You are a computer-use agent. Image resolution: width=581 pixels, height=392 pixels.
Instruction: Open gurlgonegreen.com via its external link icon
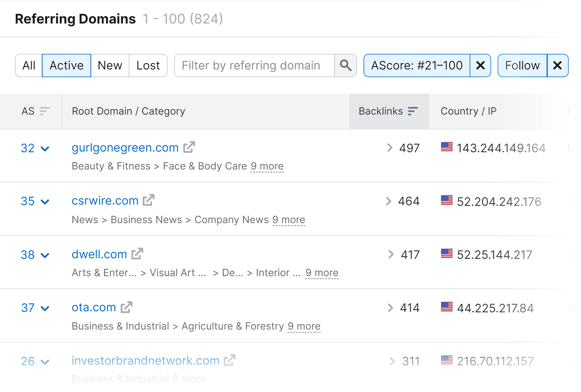coord(189,147)
